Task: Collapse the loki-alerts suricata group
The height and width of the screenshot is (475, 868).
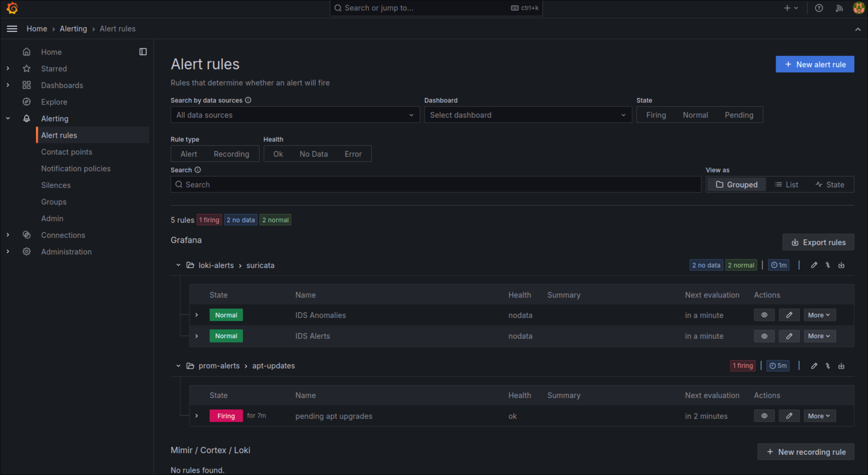Action: pyautogui.click(x=178, y=265)
